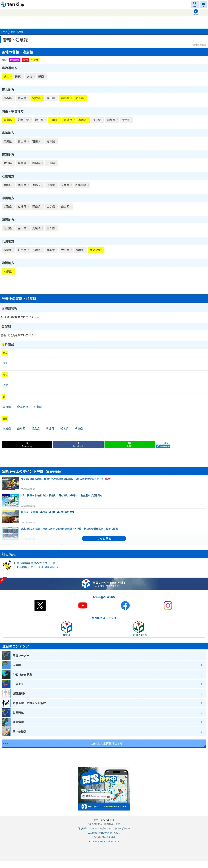The height and width of the screenshot is (868, 208).
Task: Open thumbnail of 北海道 大雪山 article
Action: [x=10, y=517]
